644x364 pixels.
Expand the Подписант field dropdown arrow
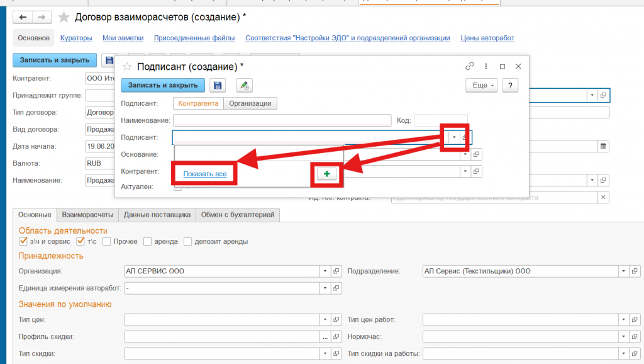[x=454, y=137]
